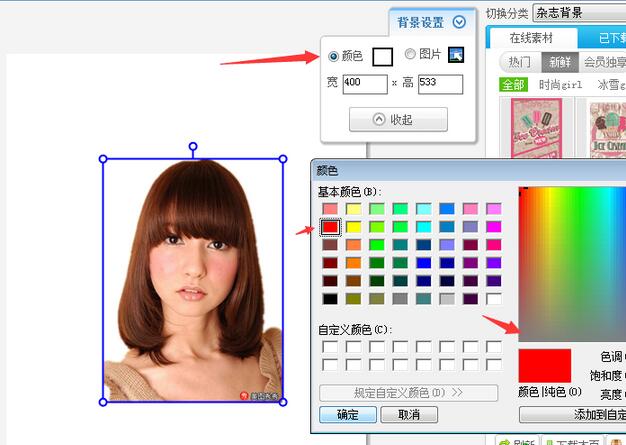Select the first empty custom color slot
Screen dimensions: 626x445
(x=330, y=347)
